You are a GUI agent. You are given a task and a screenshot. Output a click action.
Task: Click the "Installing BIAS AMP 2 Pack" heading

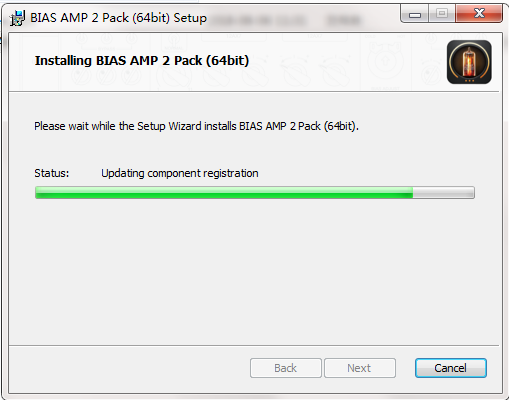[119, 61]
